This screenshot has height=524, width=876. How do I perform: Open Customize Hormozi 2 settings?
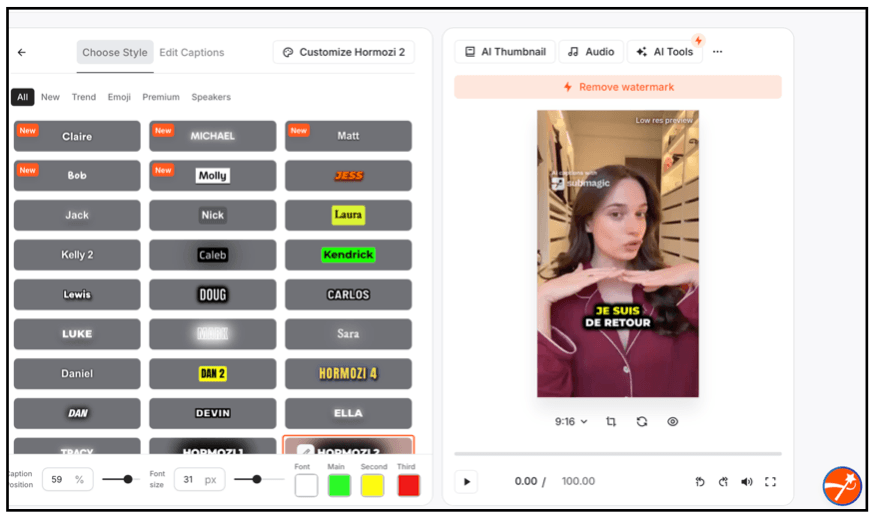pos(343,53)
